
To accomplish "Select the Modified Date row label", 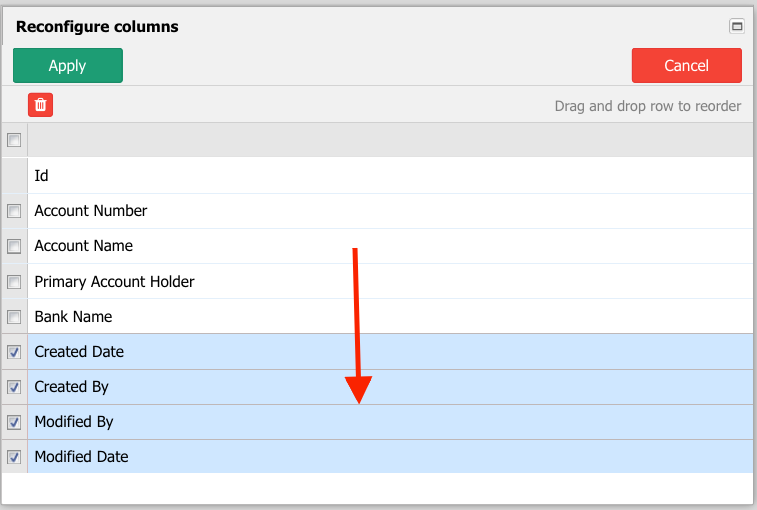I will pyautogui.click(x=82, y=456).
